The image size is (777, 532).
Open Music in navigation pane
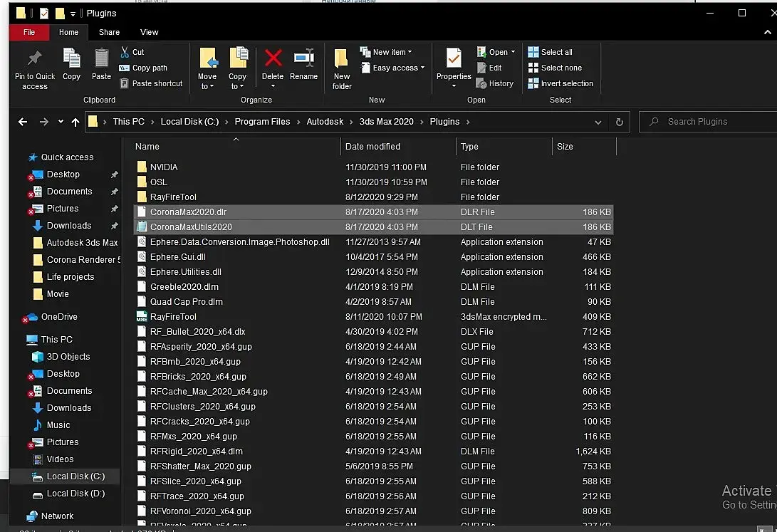pos(51,425)
